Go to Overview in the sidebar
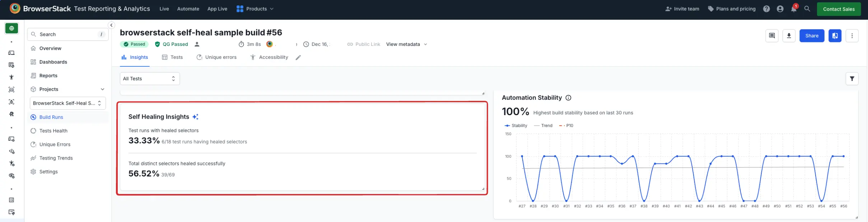Viewport: 868px width, 222px height. (x=68, y=48)
